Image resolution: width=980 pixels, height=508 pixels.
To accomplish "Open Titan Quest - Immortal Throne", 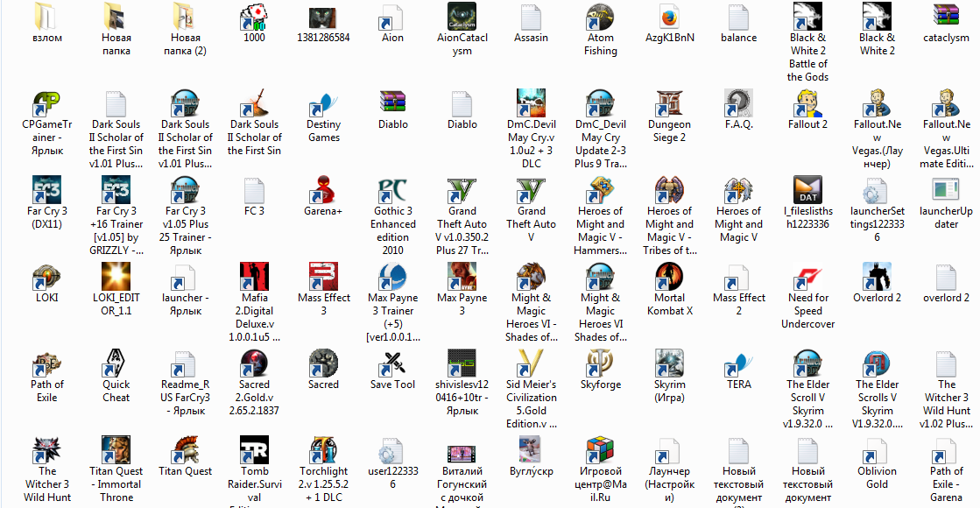I will pos(116,450).
